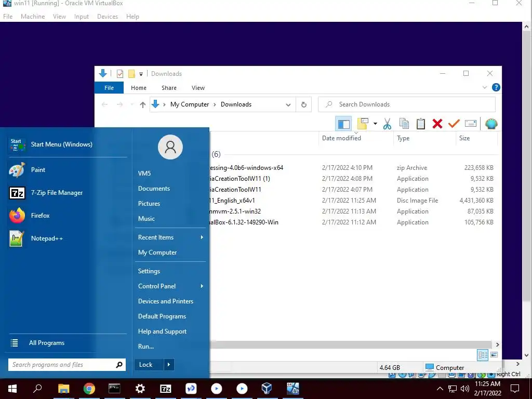Viewport: 532px width, 399px height.
Task: Show hidden system tray icons chevron
Action: [x=440, y=389]
